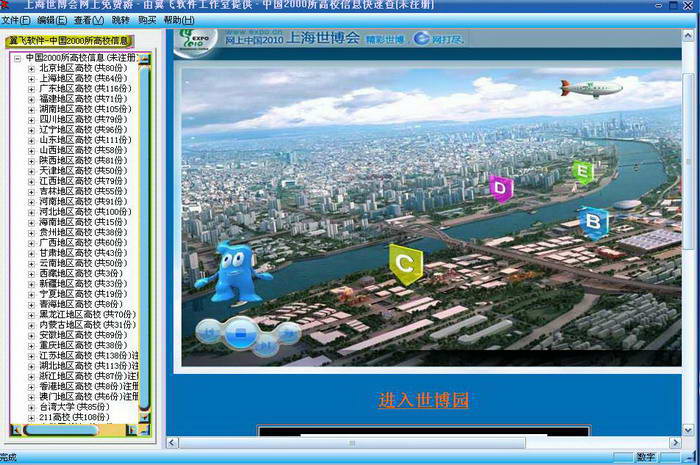Click the EXPO 2010 logo in the header
Screen dimensions: 700x465
(196, 42)
